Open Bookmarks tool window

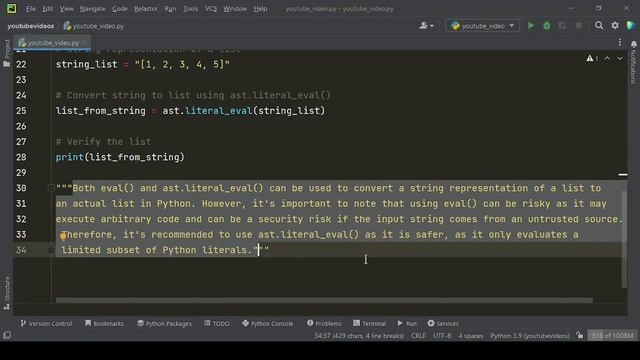104,323
